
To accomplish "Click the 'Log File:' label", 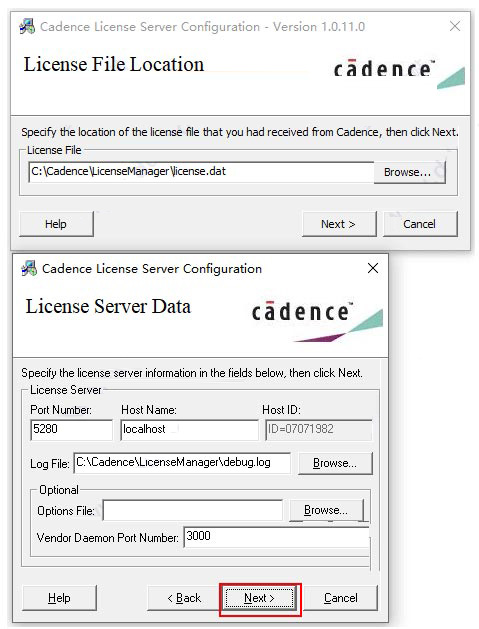I will [50, 464].
